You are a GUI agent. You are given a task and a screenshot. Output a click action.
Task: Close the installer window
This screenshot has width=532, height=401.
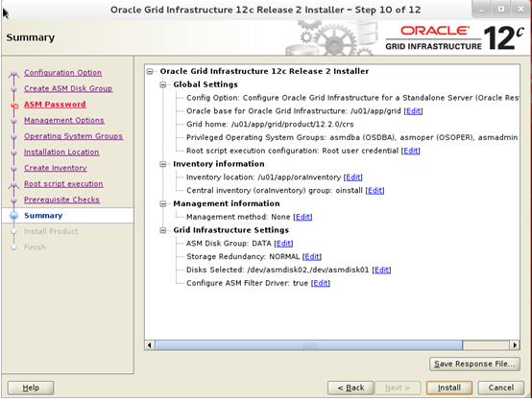(520, 10)
